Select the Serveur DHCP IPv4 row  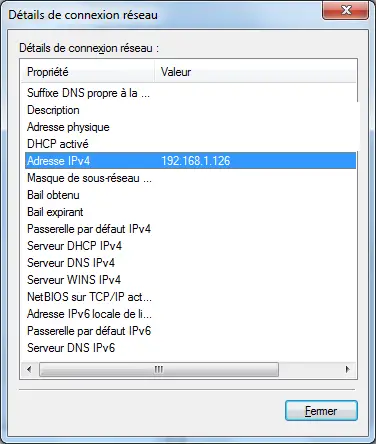click(190, 246)
